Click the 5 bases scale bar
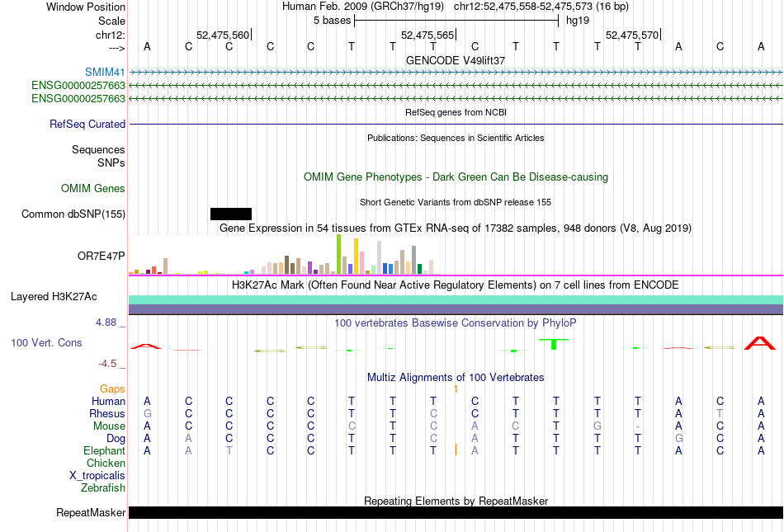This screenshot has height=532, width=784. click(456, 21)
